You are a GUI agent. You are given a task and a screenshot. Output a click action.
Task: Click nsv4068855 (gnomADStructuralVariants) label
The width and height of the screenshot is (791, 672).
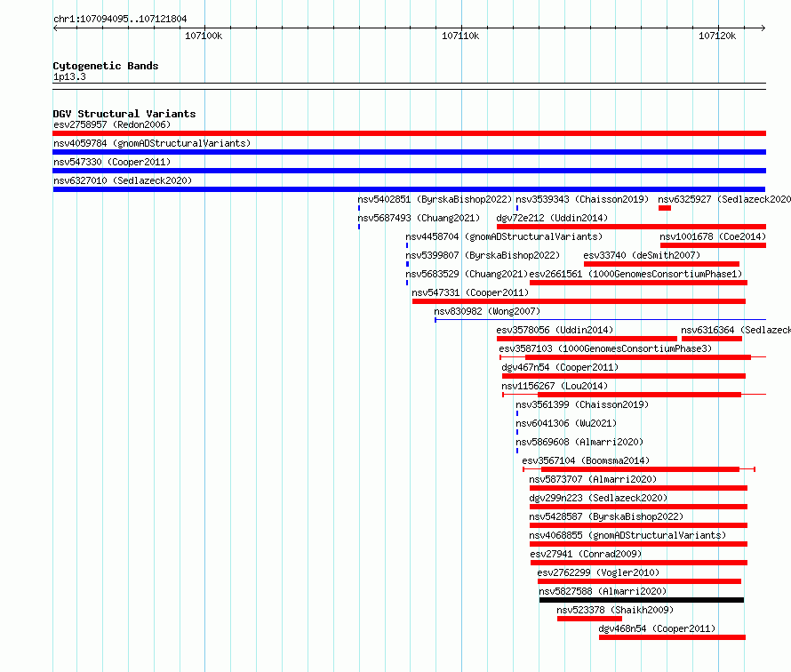pyautogui.click(x=627, y=535)
